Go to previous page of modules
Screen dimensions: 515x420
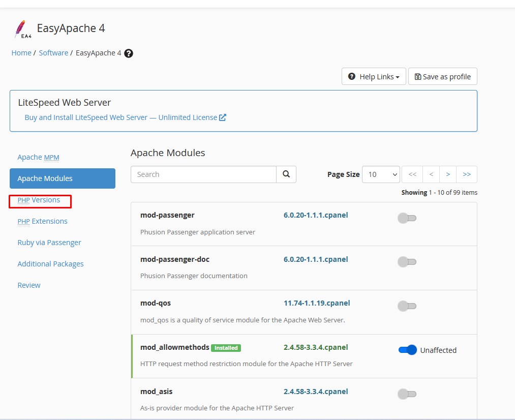[432, 174]
